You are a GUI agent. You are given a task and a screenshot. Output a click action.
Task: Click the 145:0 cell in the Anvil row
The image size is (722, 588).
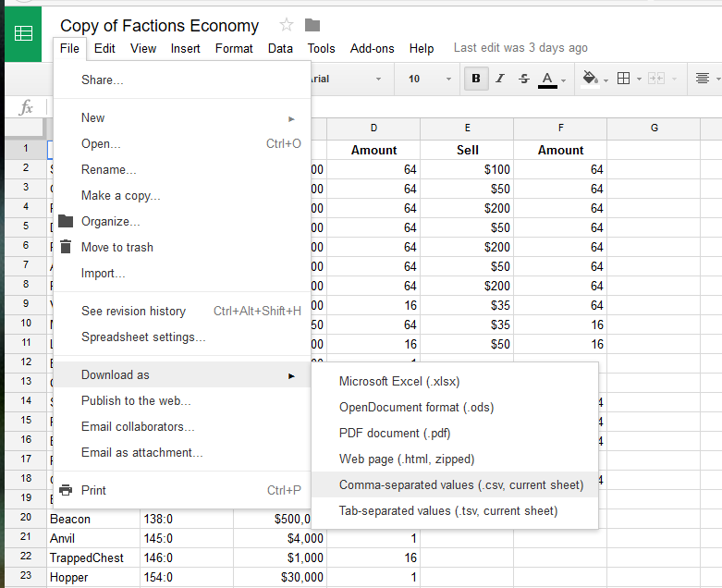[x=187, y=538]
